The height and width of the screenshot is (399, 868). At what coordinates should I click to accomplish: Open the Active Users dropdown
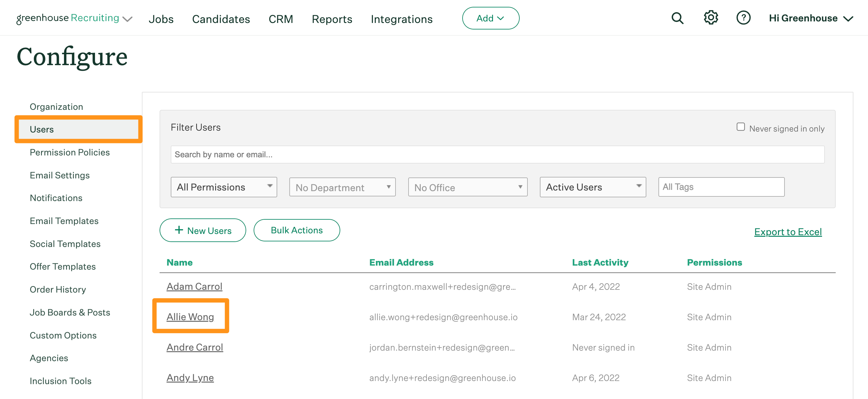tap(593, 187)
